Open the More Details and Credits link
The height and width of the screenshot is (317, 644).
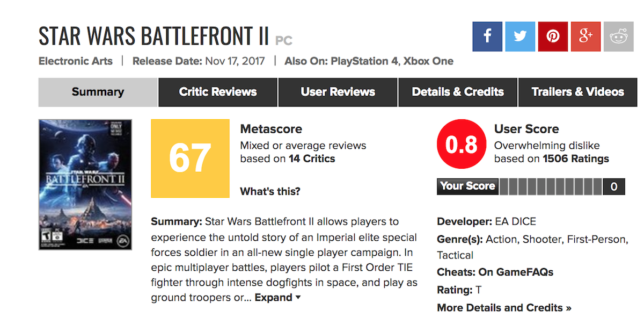[504, 308]
